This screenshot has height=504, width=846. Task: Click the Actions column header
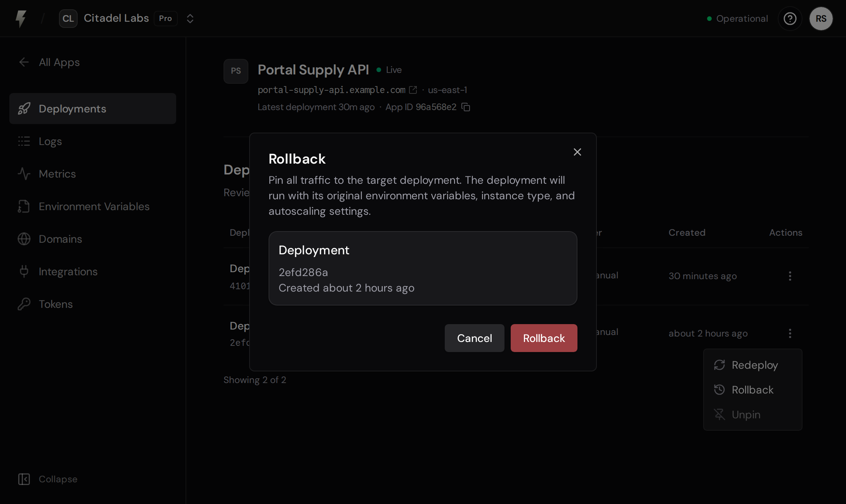(x=786, y=233)
